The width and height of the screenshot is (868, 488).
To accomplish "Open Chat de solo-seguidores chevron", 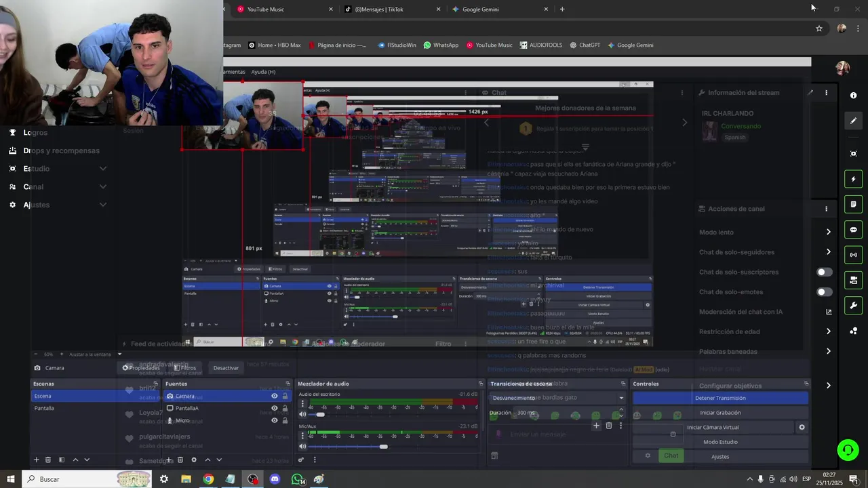I will (828, 252).
